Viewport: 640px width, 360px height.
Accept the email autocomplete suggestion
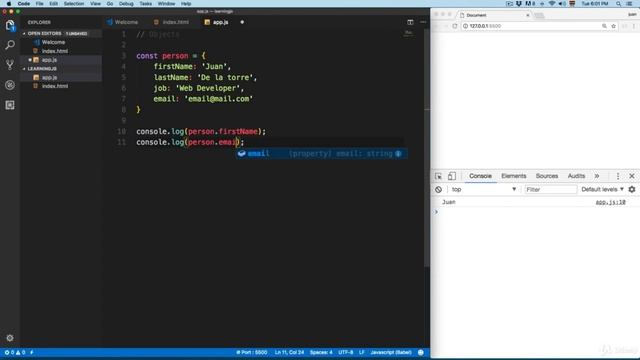tap(321, 154)
